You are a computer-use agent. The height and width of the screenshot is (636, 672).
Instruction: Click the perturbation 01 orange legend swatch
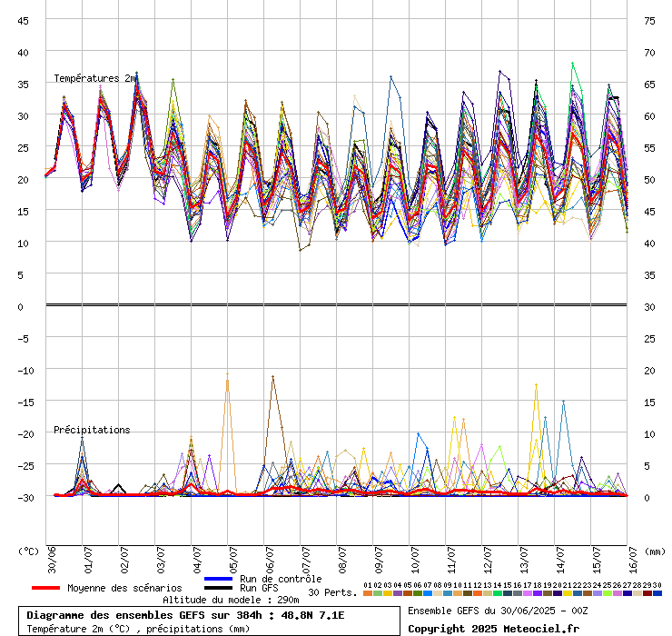pos(368,593)
